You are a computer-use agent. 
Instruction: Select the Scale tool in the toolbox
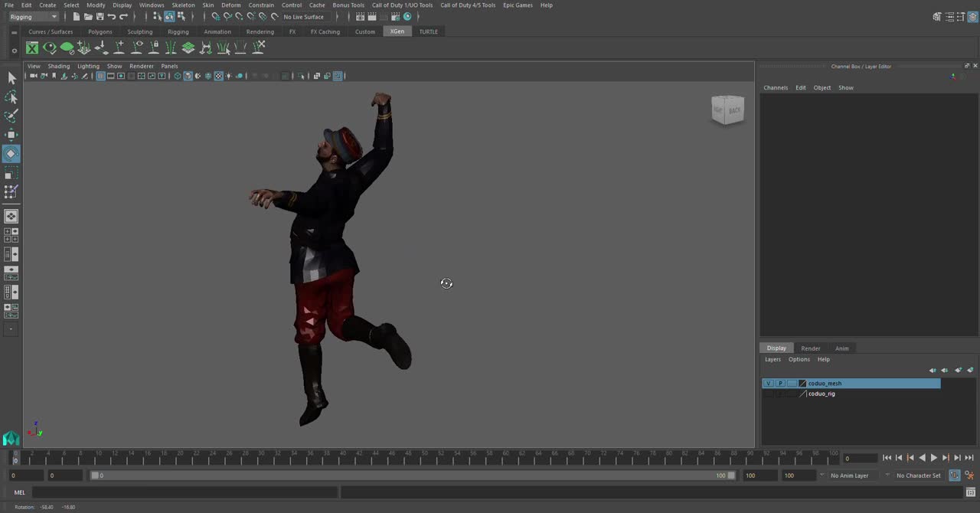pyautogui.click(x=11, y=173)
